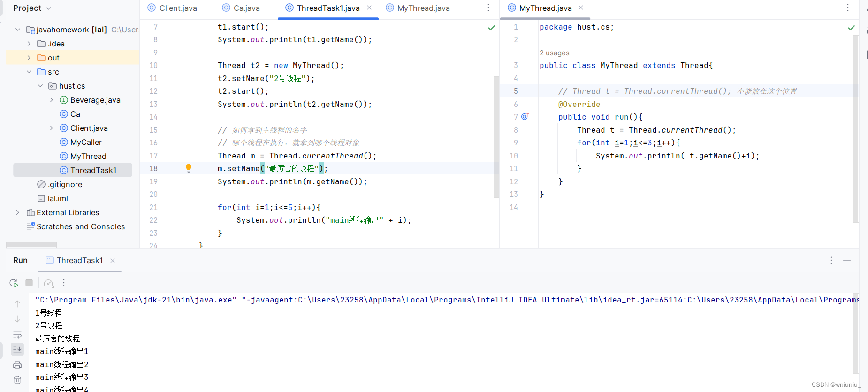Minimize the Run tool window

847,260
